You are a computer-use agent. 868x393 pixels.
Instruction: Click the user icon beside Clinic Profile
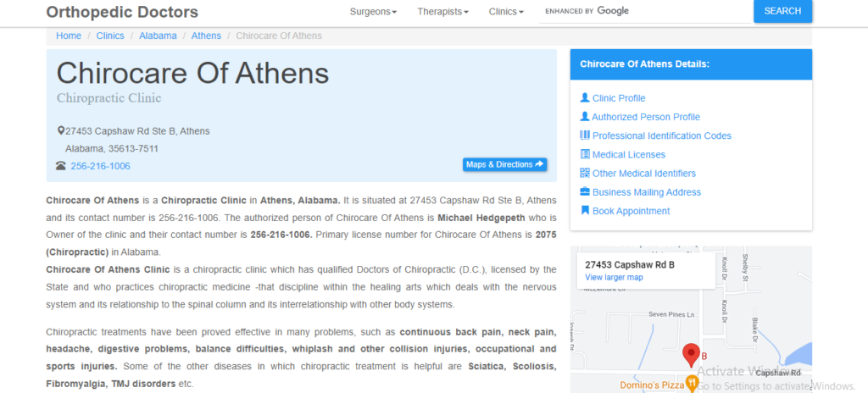(584, 98)
